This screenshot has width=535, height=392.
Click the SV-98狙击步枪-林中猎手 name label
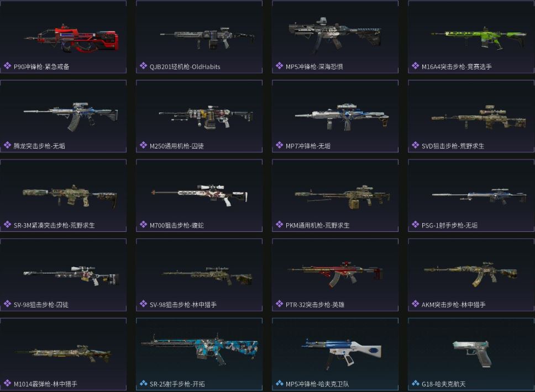pos(183,305)
